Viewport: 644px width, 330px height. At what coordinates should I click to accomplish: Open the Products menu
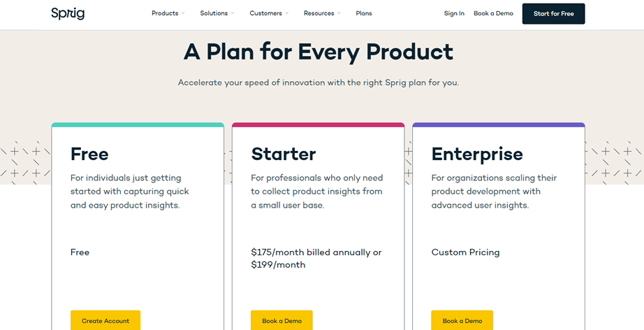[x=165, y=13]
